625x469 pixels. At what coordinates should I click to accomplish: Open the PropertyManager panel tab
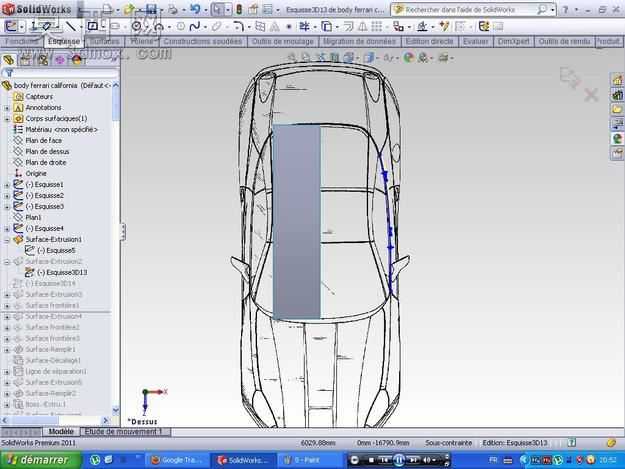point(26,60)
